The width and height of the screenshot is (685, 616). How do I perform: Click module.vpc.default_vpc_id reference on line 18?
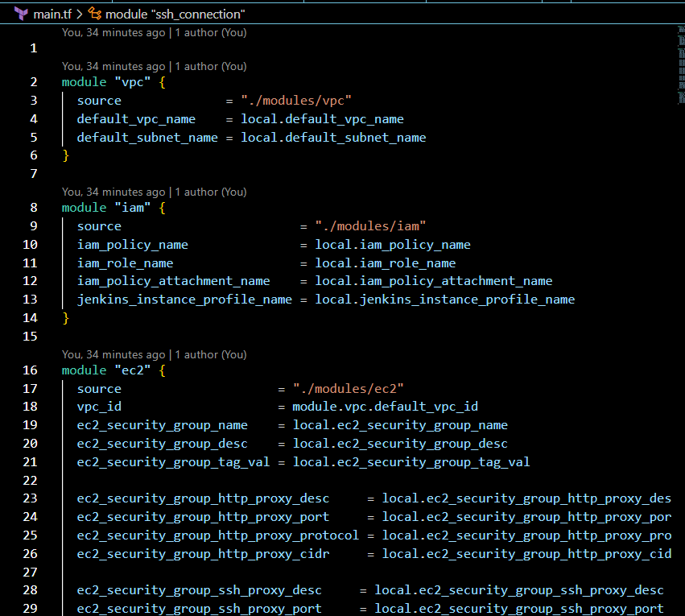(x=385, y=407)
